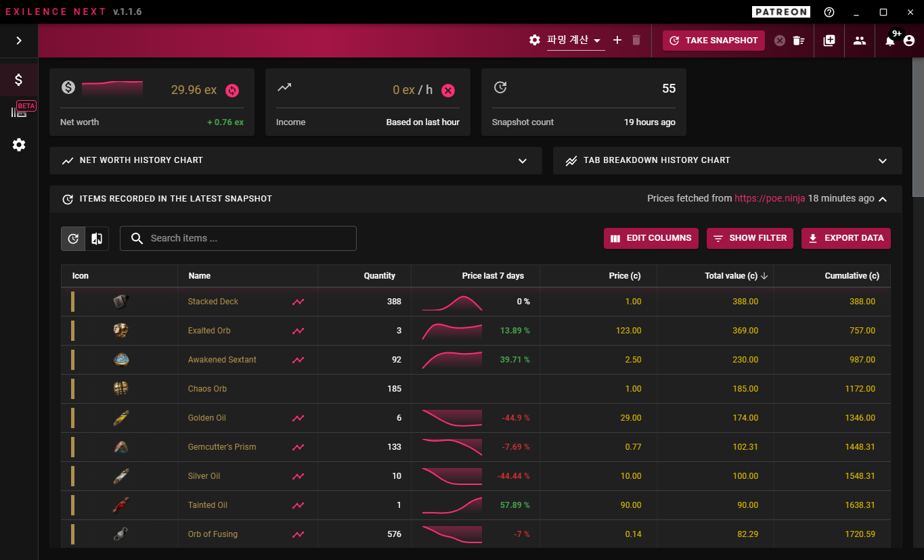924x560 pixels.
Task: Sort by Quantity column header
Action: pos(379,276)
